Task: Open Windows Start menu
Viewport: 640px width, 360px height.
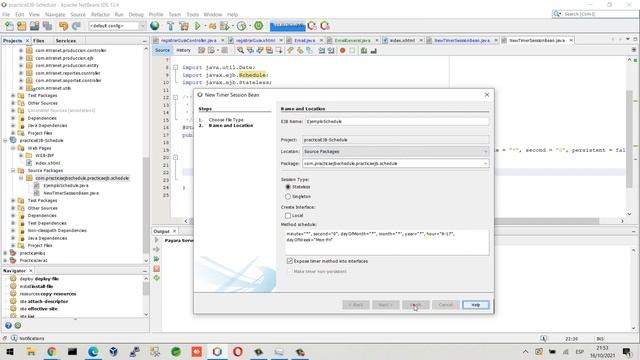Action: pyautogui.click(x=10, y=351)
